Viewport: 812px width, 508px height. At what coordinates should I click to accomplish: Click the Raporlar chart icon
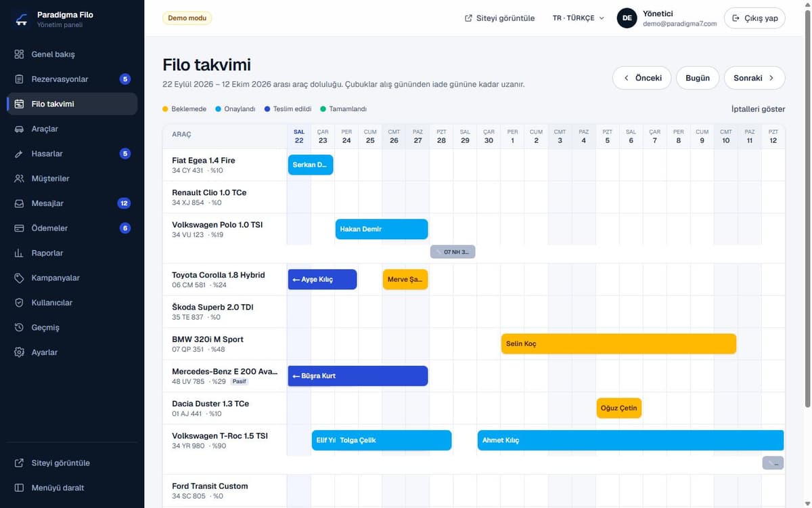(19, 253)
